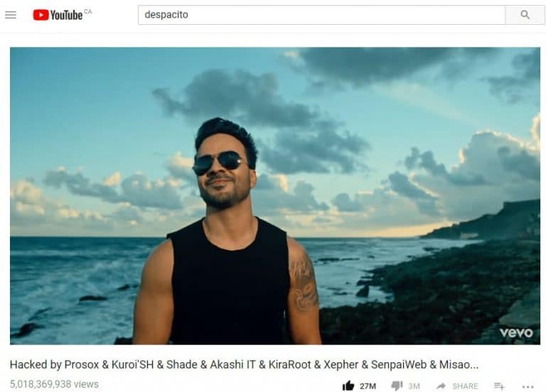Image resolution: width=546 pixels, height=392 pixels.
Task: Click the truncated ellipsis at title end
Action: pyautogui.click(x=474, y=365)
